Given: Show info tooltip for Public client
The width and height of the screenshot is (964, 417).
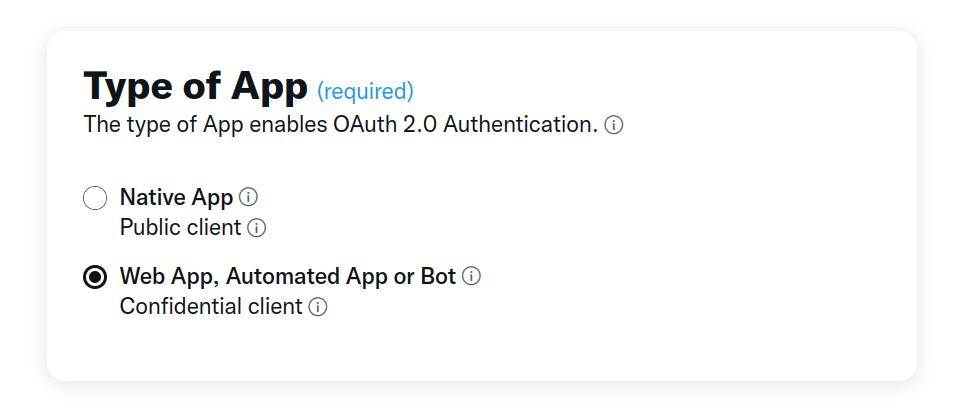Looking at the screenshot, I should [257, 228].
